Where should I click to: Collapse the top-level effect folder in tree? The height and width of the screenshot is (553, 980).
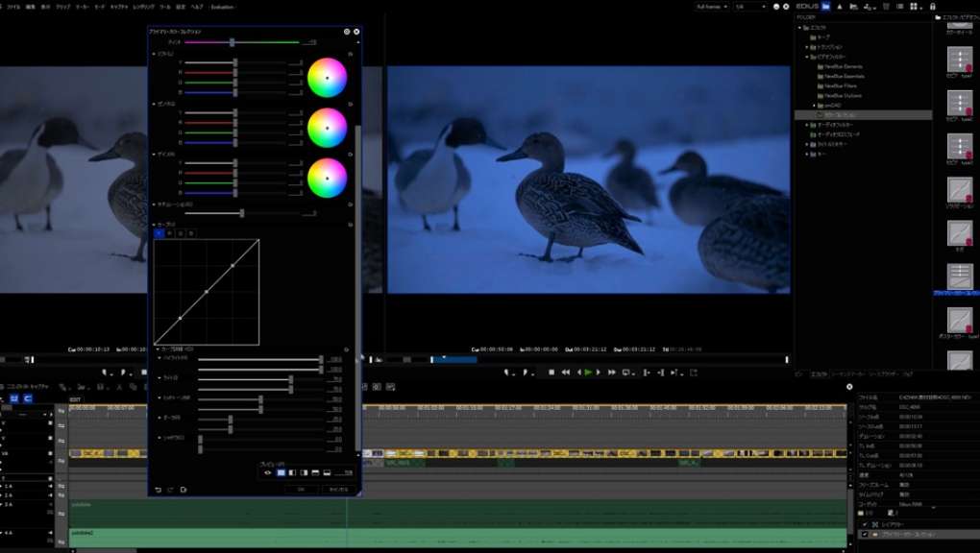pos(800,28)
